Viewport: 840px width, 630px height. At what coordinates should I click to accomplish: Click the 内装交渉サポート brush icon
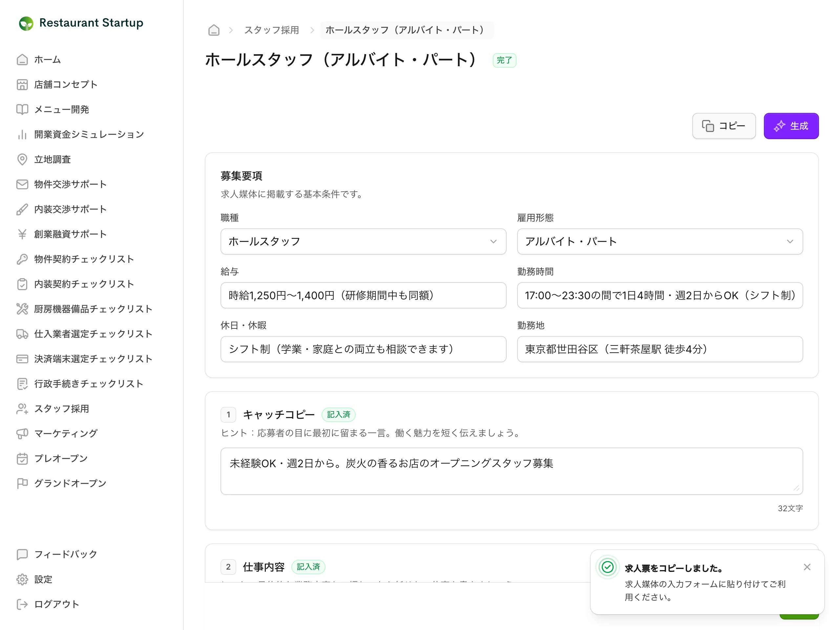[22, 209]
